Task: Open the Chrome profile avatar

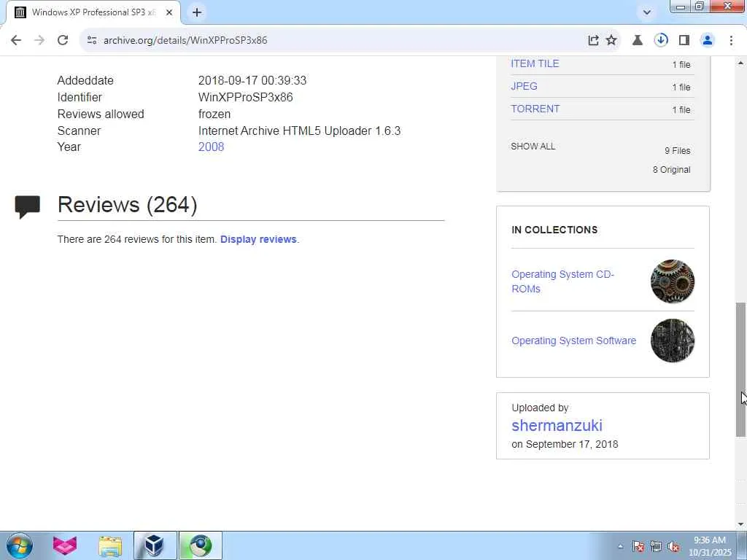Action: pos(708,41)
